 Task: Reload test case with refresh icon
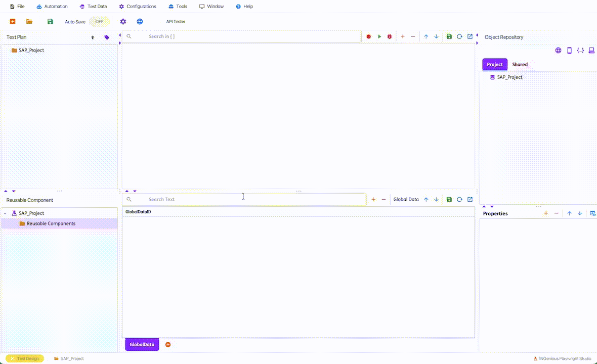click(x=459, y=36)
